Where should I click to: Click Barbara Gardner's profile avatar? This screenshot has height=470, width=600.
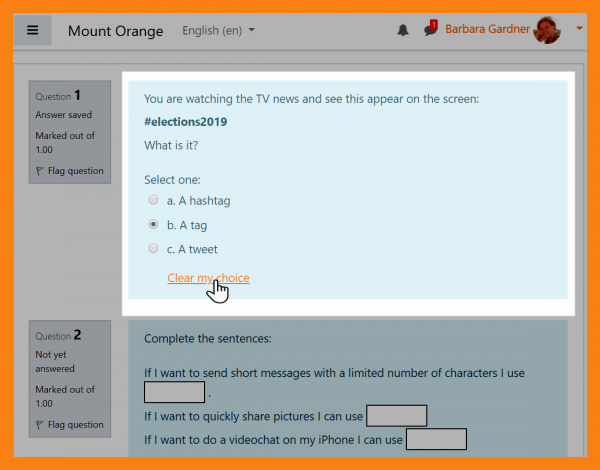(547, 30)
